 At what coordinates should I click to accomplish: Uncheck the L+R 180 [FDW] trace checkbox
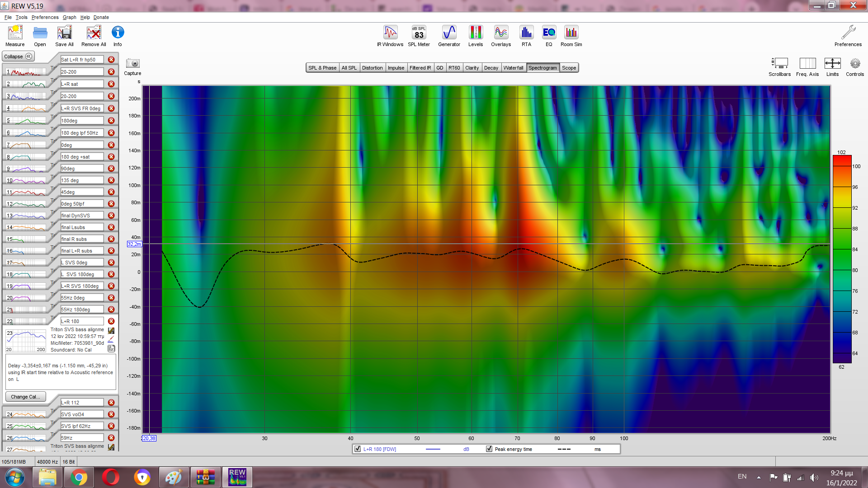click(x=358, y=449)
